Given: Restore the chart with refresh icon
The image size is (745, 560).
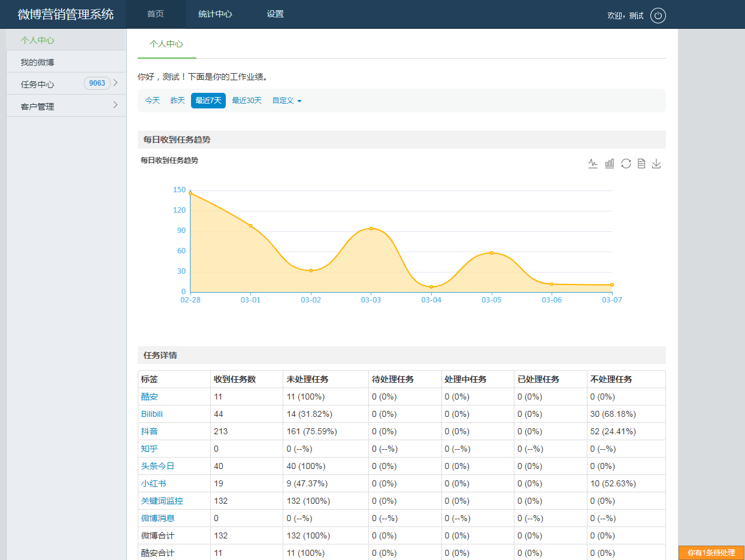Looking at the screenshot, I should 626,164.
